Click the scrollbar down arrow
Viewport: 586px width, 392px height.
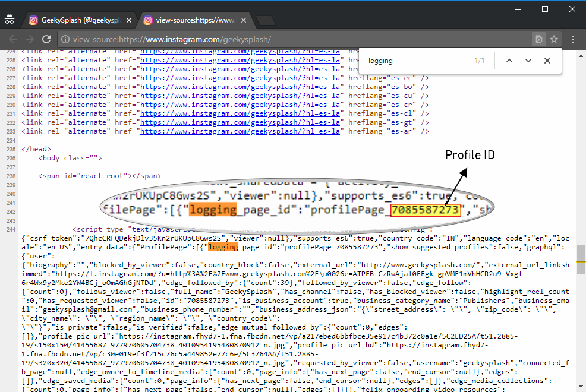(x=581, y=387)
